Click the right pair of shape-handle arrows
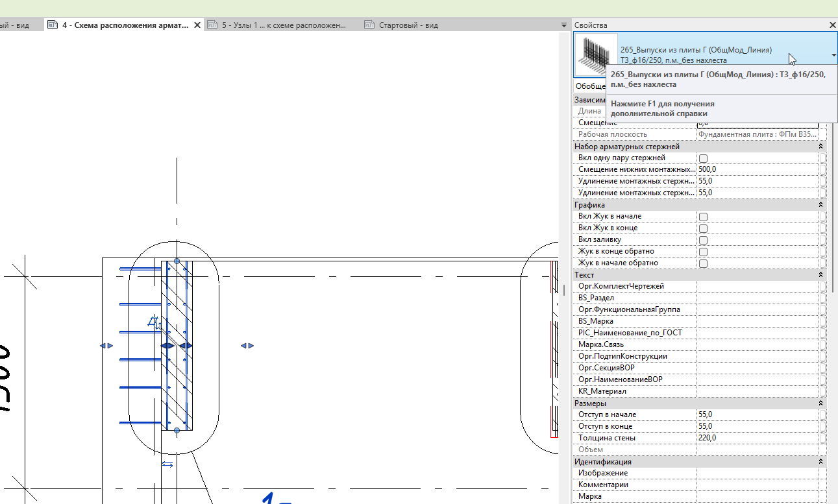This screenshot has width=838, height=504. (x=247, y=346)
